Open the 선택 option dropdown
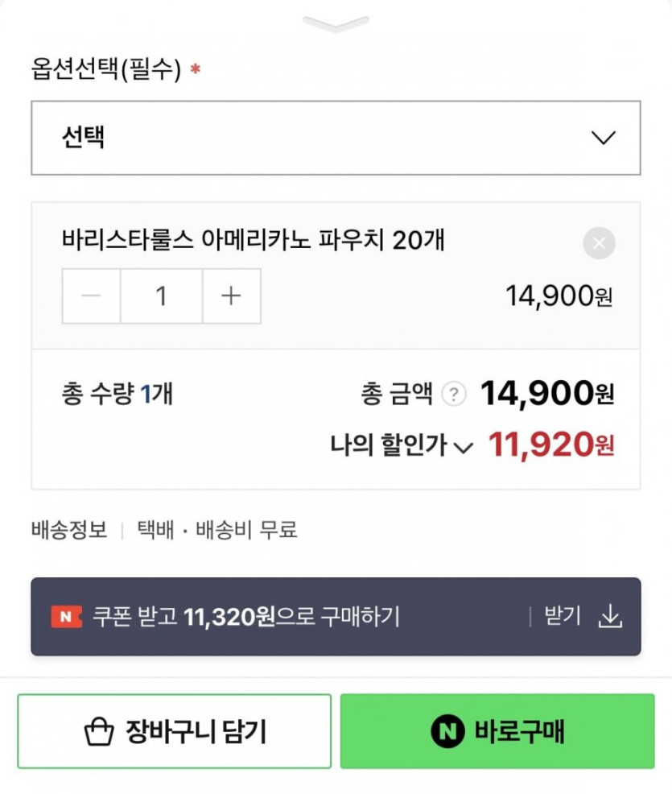Viewport: 672px width, 794px height. pyautogui.click(x=322, y=138)
